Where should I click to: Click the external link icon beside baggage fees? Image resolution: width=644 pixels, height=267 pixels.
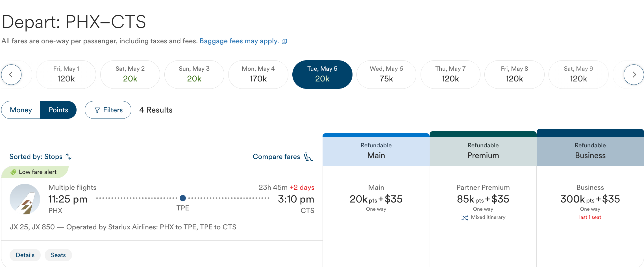click(284, 42)
